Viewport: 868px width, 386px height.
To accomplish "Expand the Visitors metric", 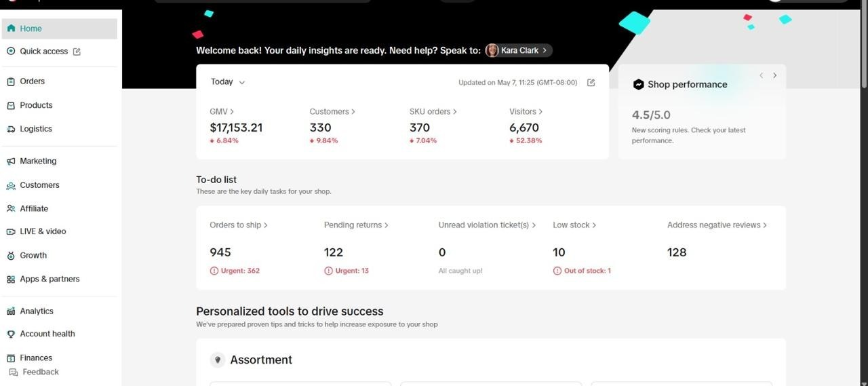I will 526,111.
